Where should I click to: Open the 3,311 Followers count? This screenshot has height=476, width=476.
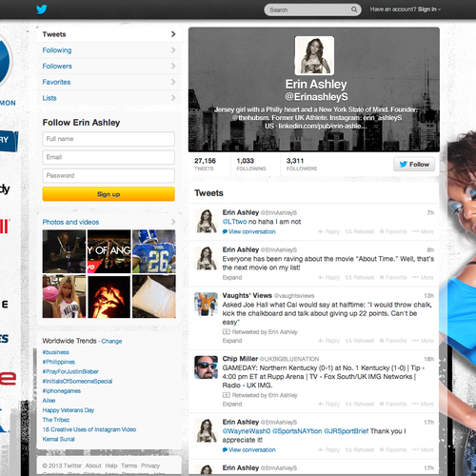[x=302, y=164]
